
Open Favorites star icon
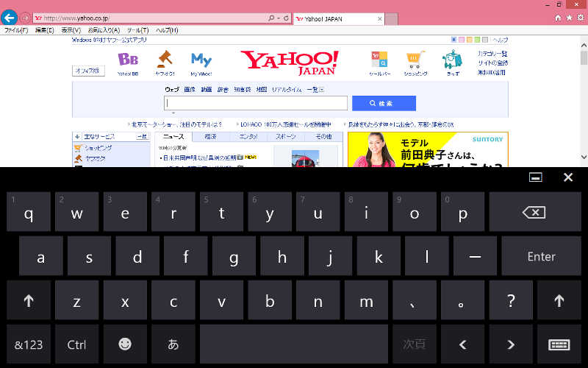569,18
